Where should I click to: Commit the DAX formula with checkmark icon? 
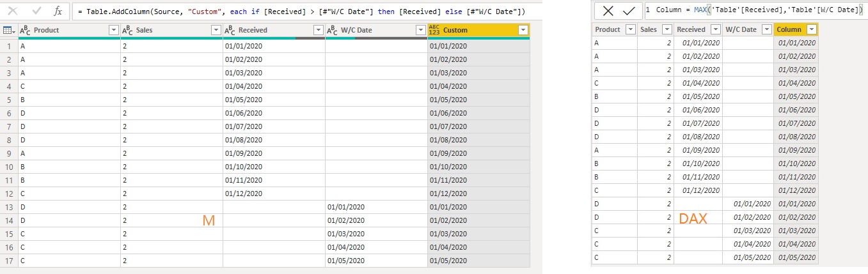(x=629, y=11)
